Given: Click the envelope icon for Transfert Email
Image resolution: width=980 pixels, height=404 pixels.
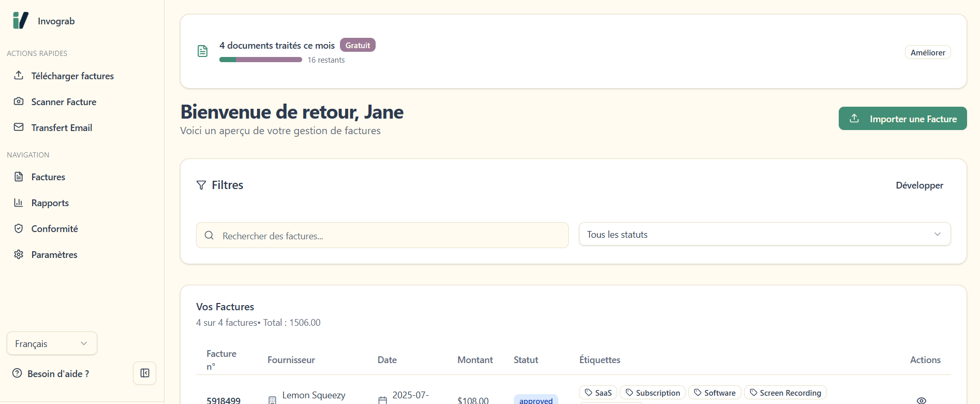Looking at the screenshot, I should click(19, 127).
